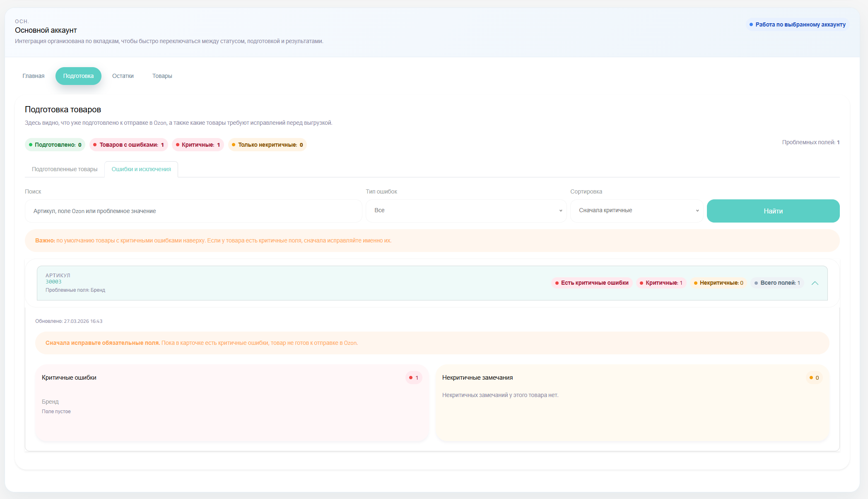Select Ошибки и исключения sub-tab

tap(141, 169)
